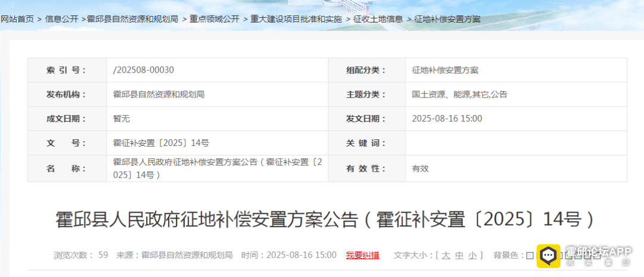Go to 网站首页 in the breadcrumb
The width and height of the screenshot is (644, 277).
click(17, 19)
